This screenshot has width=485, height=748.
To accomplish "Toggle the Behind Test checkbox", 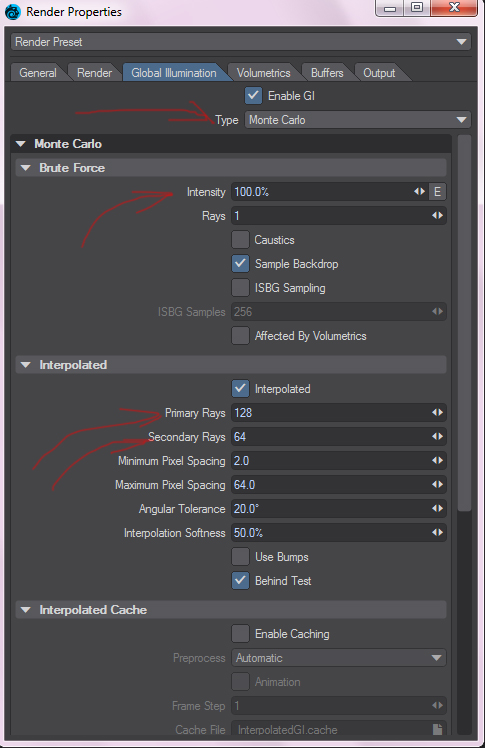I will [240, 581].
